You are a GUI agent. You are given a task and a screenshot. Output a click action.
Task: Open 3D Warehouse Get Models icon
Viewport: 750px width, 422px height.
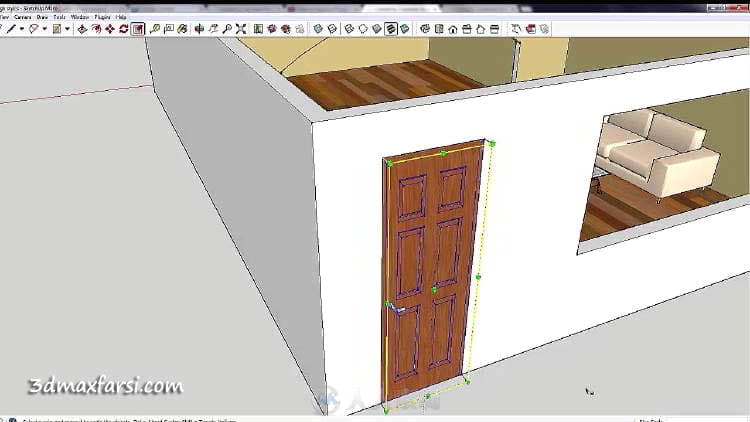(272, 29)
